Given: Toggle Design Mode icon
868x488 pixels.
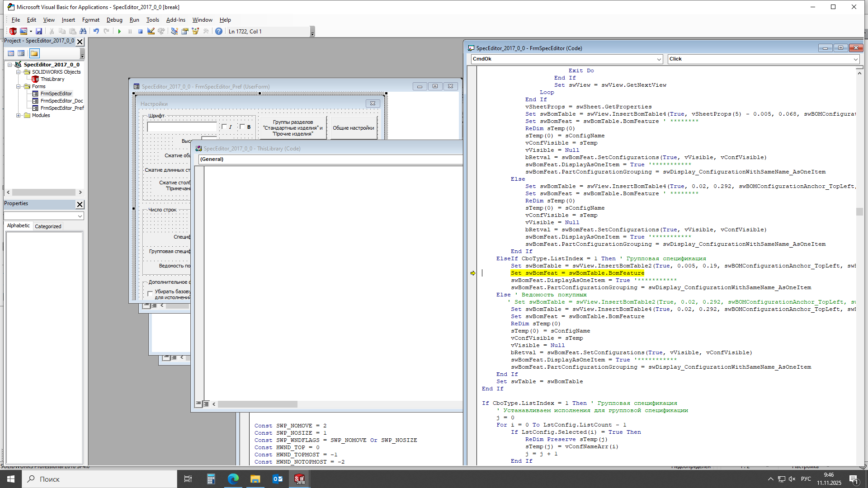Looking at the screenshot, I should (x=151, y=32).
